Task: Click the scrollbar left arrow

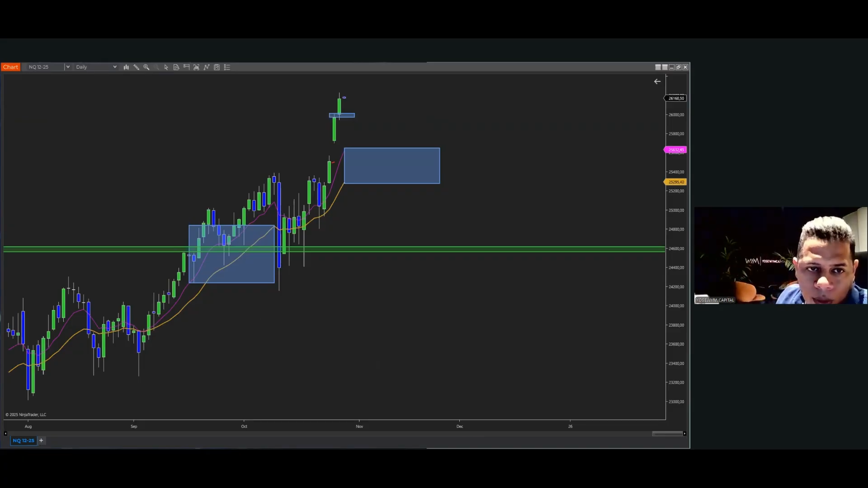Action: coord(5,433)
